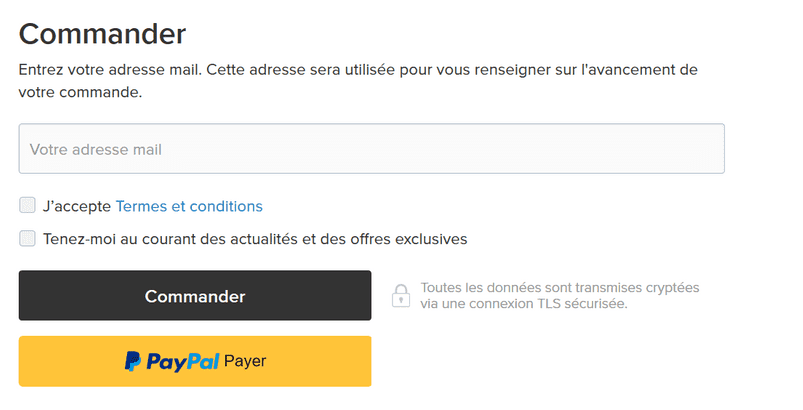Click the Tenez-moi au courant label text
Screen dimensions: 803x410
coord(255,239)
